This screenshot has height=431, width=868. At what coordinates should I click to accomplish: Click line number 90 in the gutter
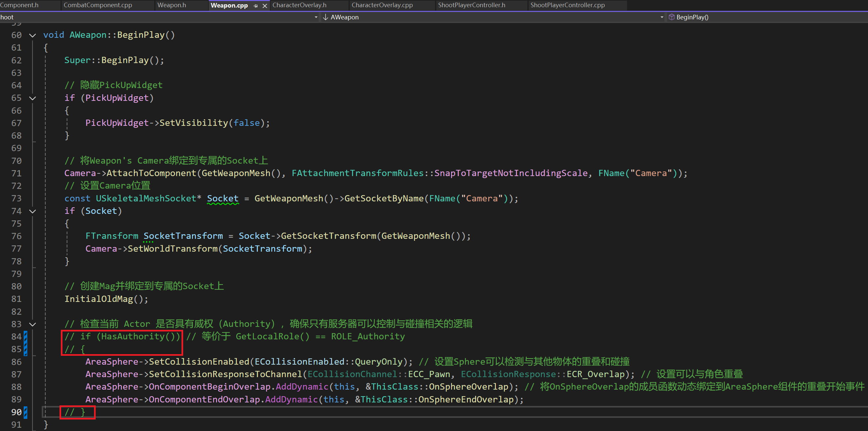point(16,412)
